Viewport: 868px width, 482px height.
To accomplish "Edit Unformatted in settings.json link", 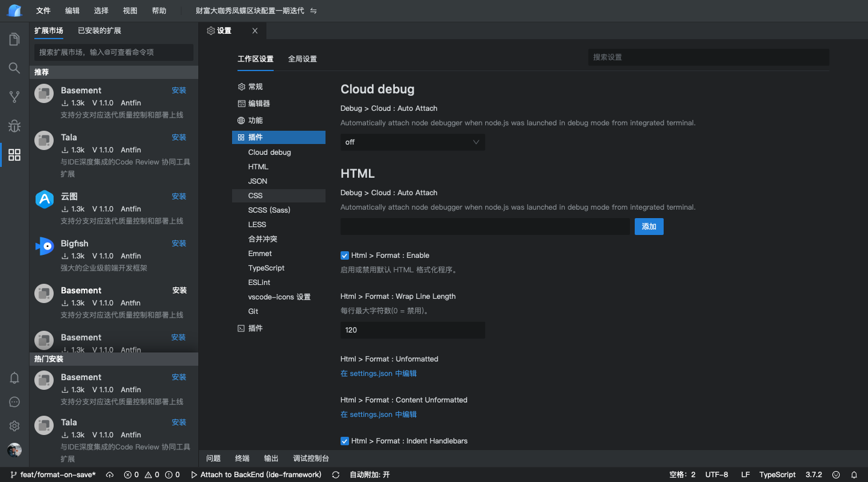I will 379,374.
